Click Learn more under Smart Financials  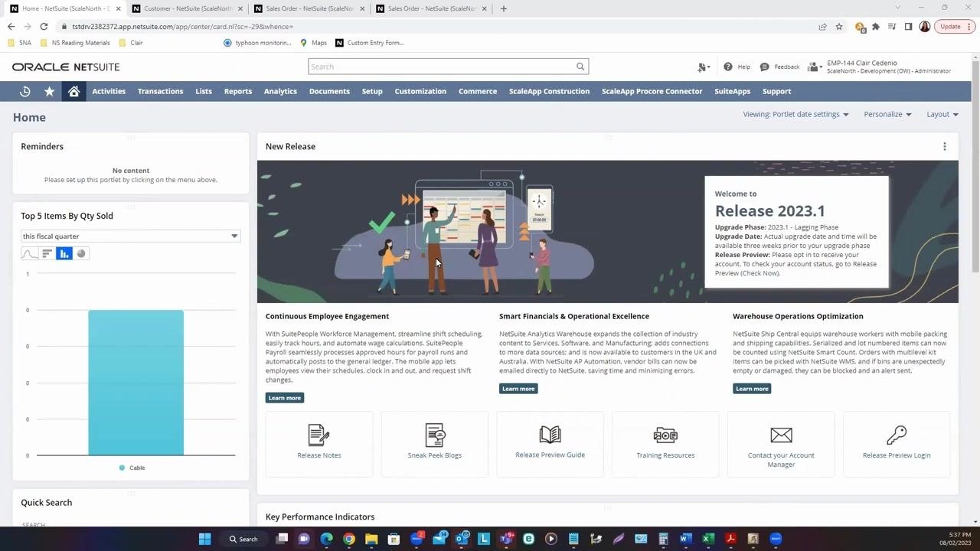click(518, 389)
